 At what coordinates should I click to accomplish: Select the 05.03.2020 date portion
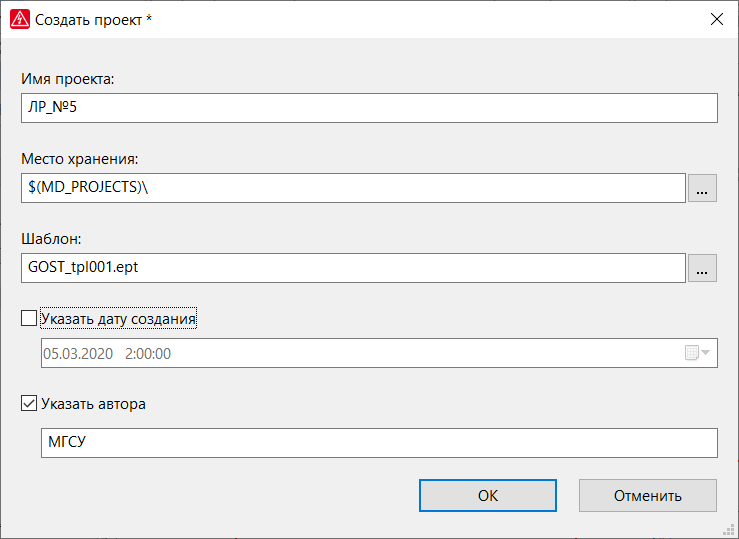[78, 353]
